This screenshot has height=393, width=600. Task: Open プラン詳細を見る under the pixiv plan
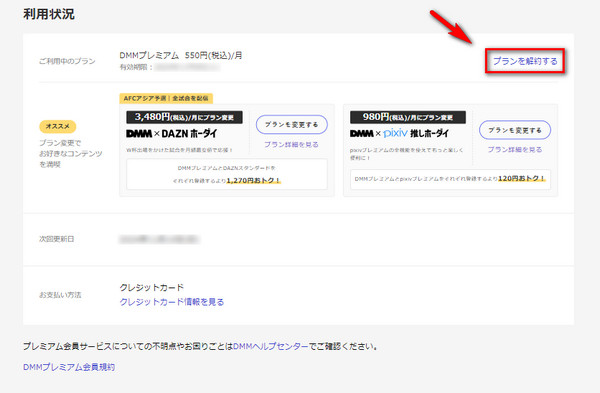[515, 150]
